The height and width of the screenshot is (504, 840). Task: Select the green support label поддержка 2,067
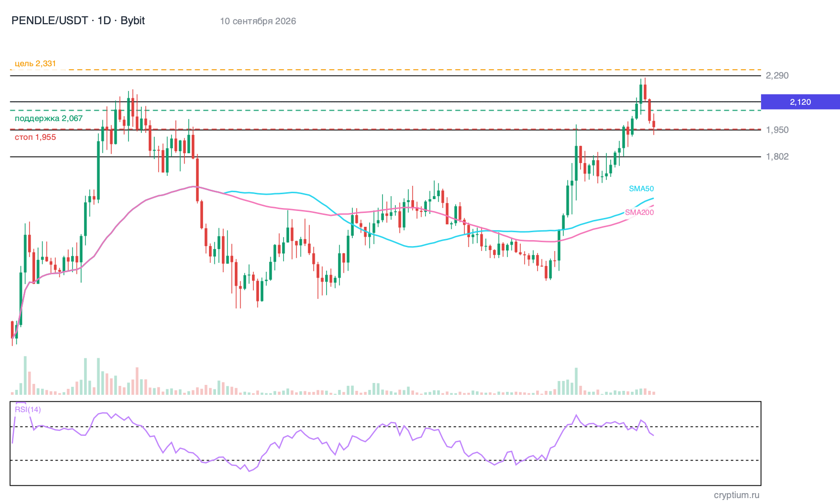[49, 119]
